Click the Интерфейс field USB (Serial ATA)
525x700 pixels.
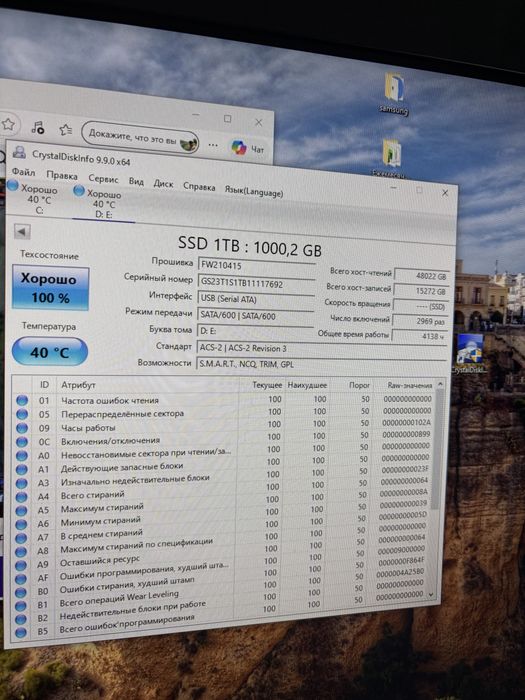click(256, 300)
